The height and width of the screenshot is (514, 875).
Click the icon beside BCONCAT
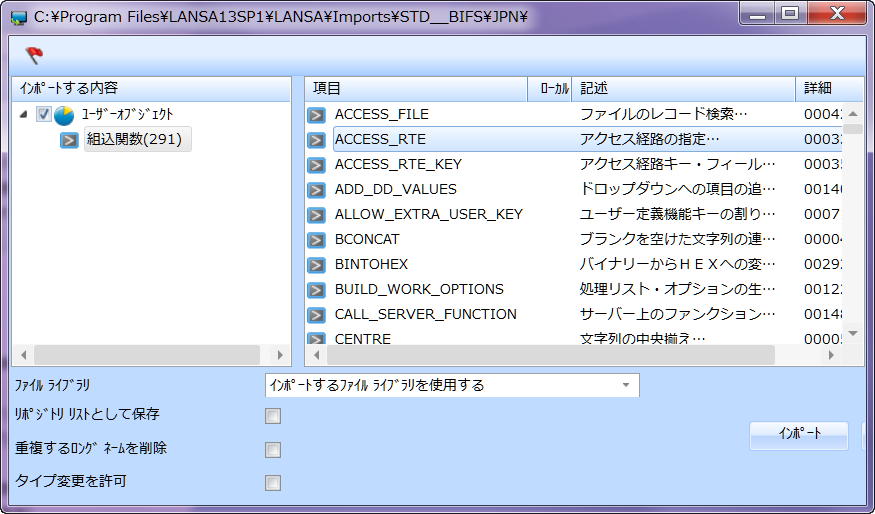316,240
